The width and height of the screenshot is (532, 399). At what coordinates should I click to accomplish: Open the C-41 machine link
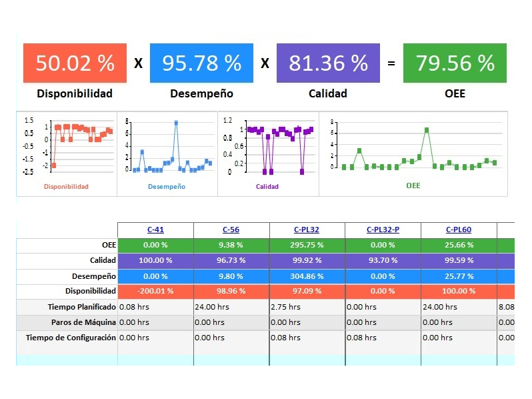tap(155, 230)
